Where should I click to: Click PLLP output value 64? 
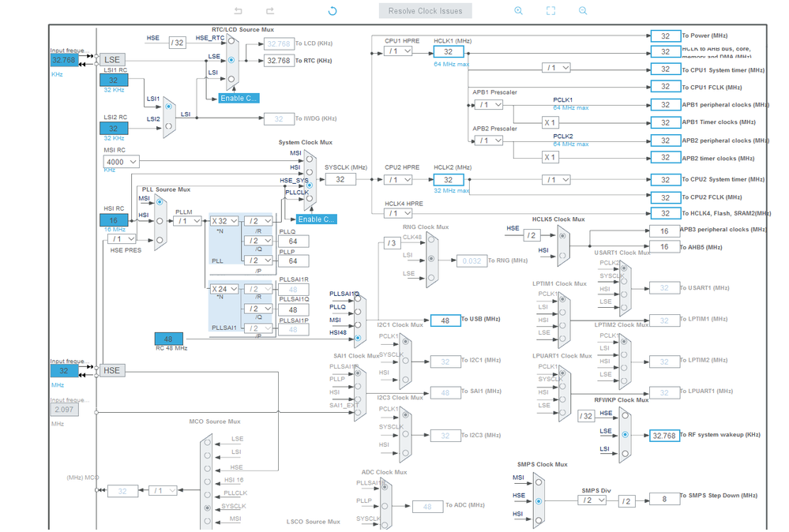coord(293,261)
